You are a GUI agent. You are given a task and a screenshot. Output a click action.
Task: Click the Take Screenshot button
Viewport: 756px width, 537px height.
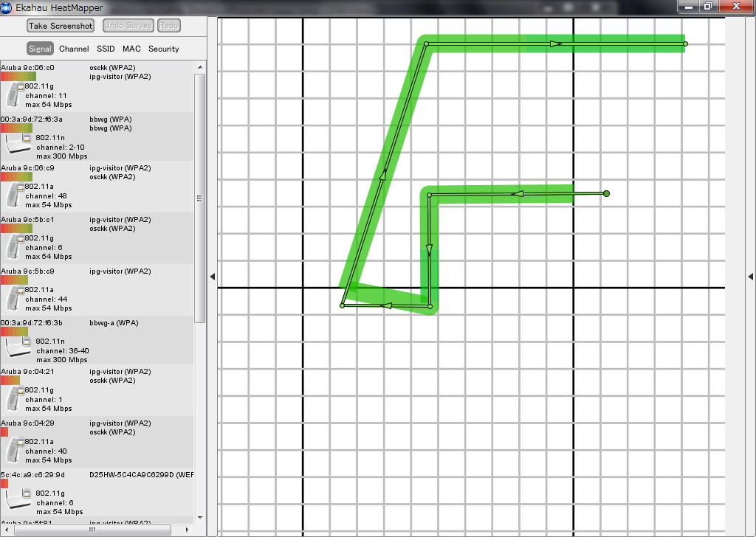61,26
